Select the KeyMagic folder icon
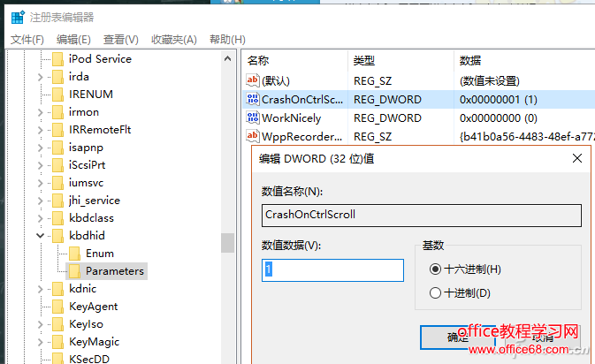The height and width of the screenshot is (364, 595). tap(57, 342)
